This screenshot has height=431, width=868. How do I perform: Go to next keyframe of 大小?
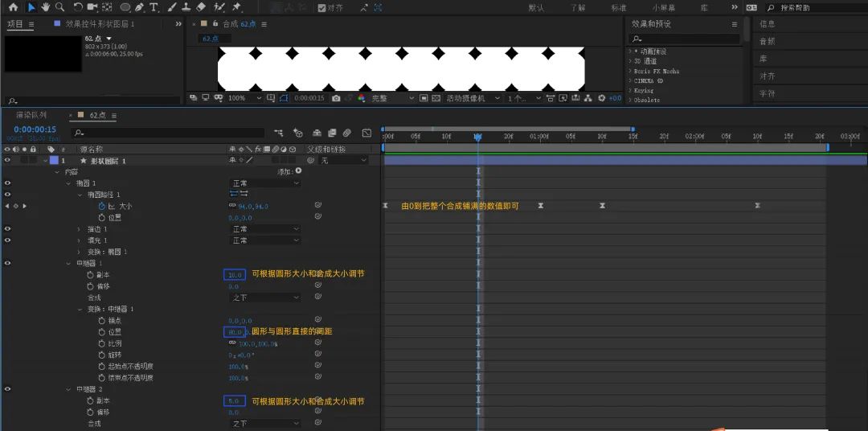[24, 206]
